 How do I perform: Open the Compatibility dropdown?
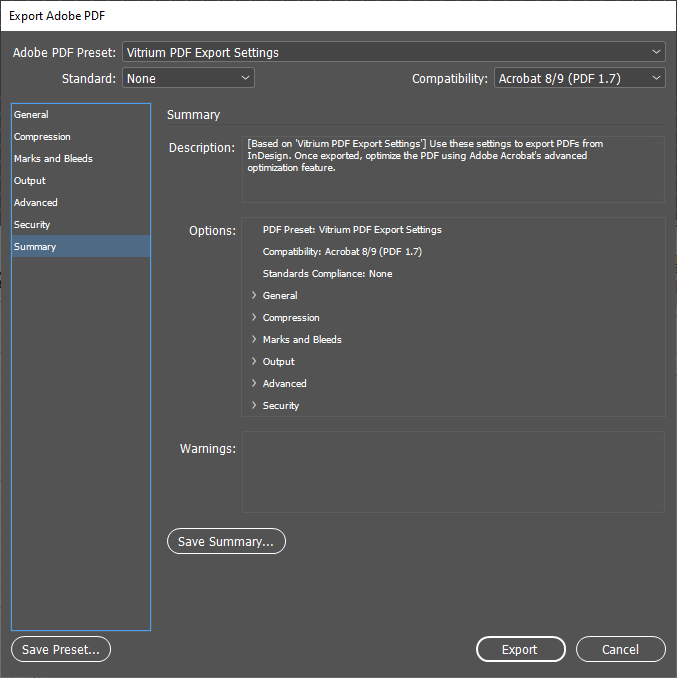[x=580, y=78]
